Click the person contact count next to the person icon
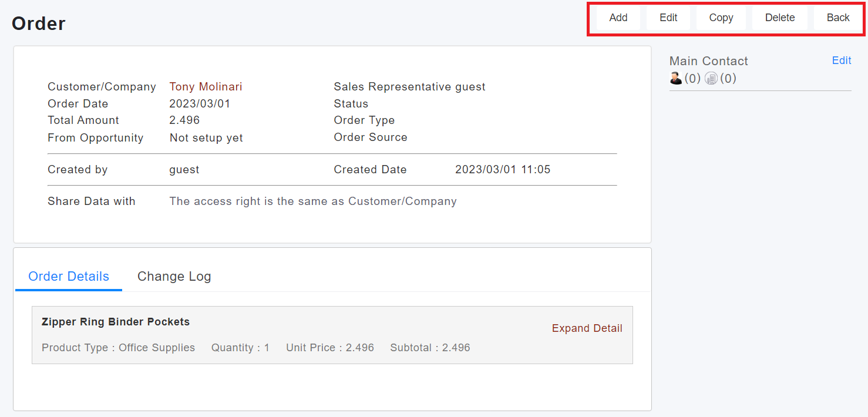 (x=692, y=78)
